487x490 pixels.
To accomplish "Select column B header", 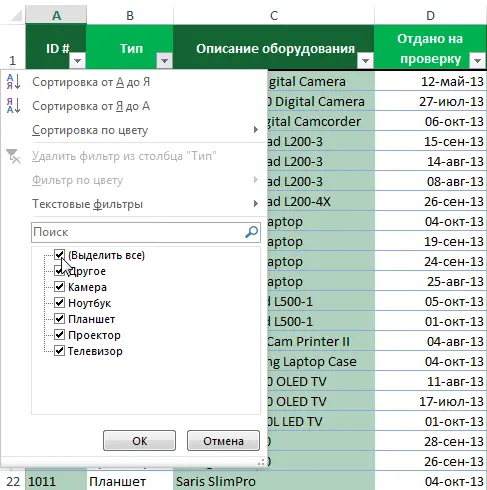I will tap(130, 15).
